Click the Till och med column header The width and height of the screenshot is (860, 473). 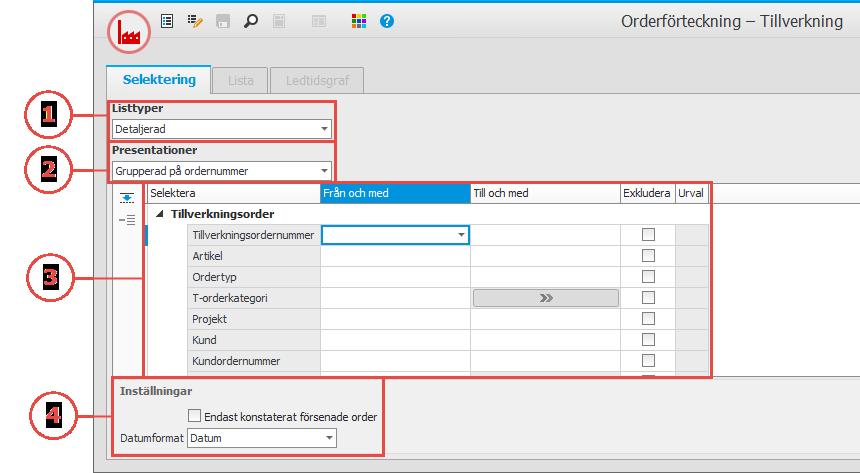(545, 193)
